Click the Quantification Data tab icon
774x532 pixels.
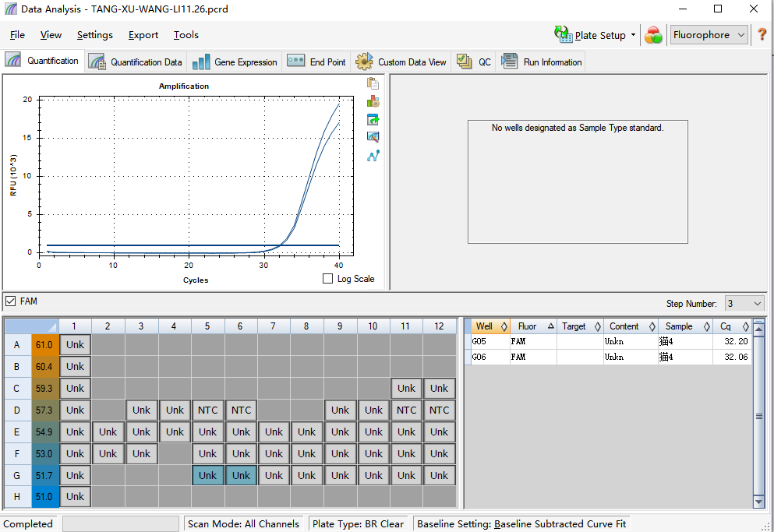(97, 62)
